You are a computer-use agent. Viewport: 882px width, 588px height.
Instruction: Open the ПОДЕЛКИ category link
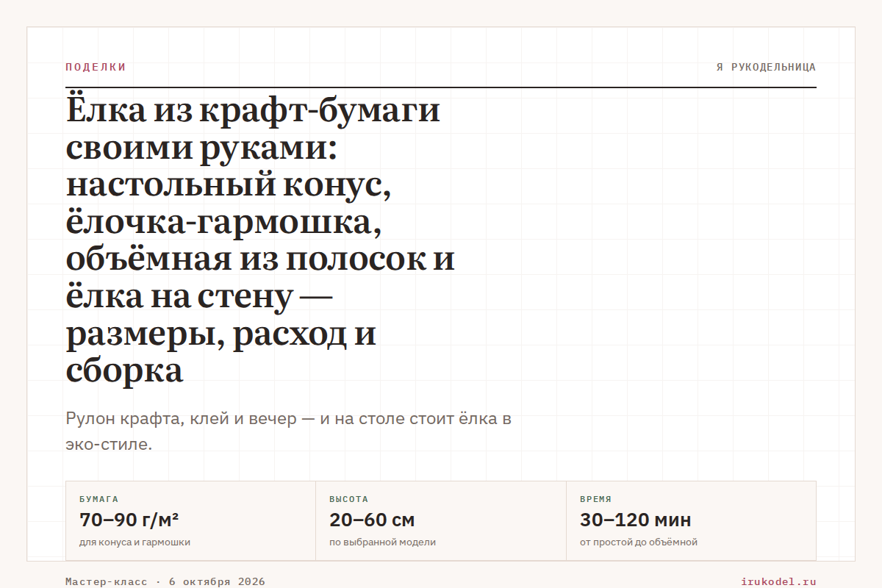coord(96,67)
